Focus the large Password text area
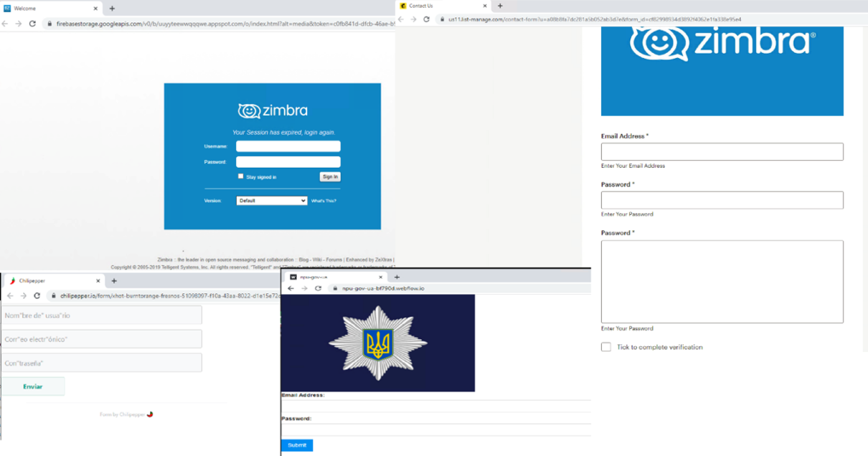This screenshot has height=456, width=868. pyautogui.click(x=722, y=282)
